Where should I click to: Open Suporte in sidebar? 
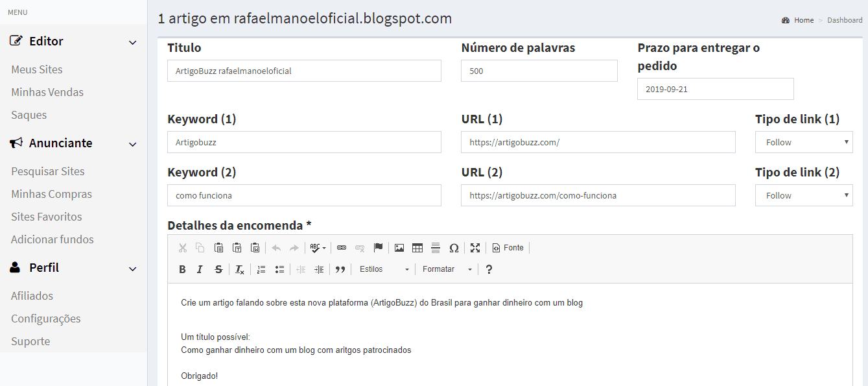click(30, 341)
